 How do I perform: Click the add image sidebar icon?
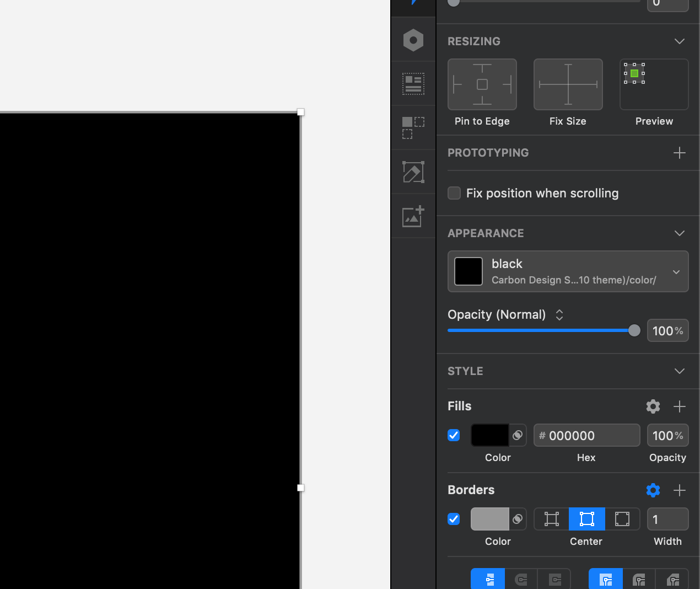pyautogui.click(x=413, y=216)
